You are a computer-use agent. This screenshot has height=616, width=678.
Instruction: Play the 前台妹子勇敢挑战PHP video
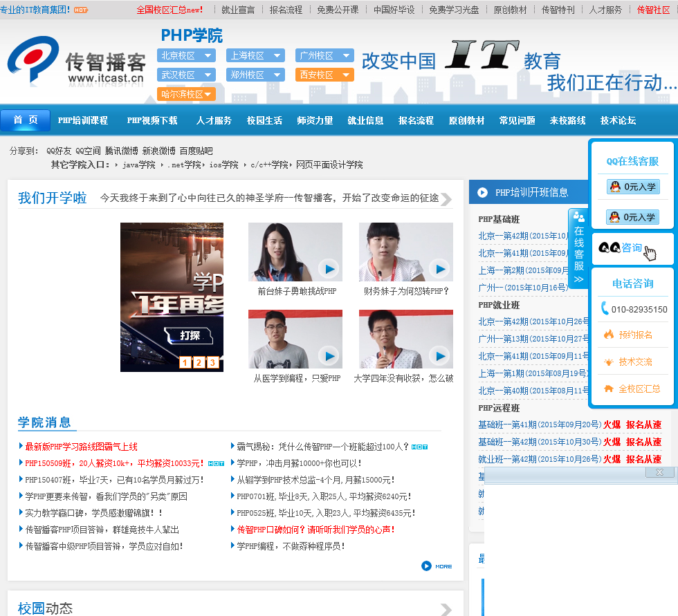point(329,269)
